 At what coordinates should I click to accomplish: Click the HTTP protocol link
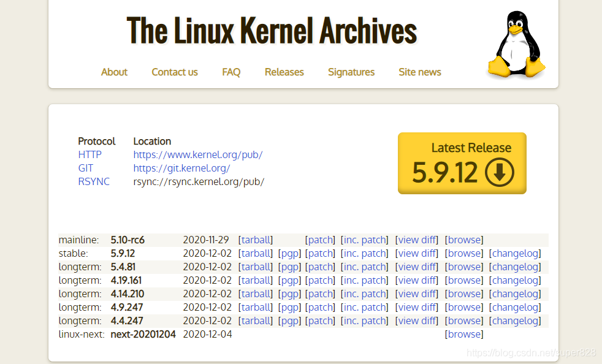90,155
